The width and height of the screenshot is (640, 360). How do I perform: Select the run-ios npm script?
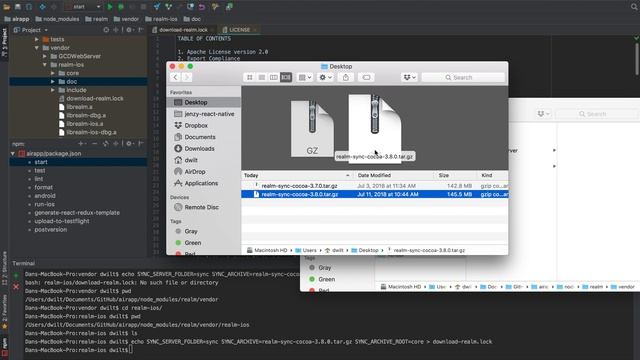click(x=44, y=204)
